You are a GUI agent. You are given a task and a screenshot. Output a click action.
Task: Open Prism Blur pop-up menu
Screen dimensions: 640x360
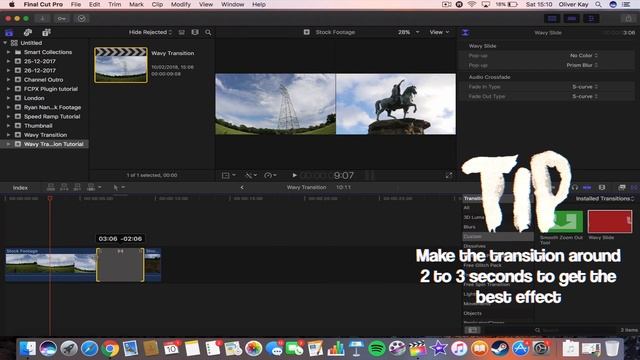(582, 65)
